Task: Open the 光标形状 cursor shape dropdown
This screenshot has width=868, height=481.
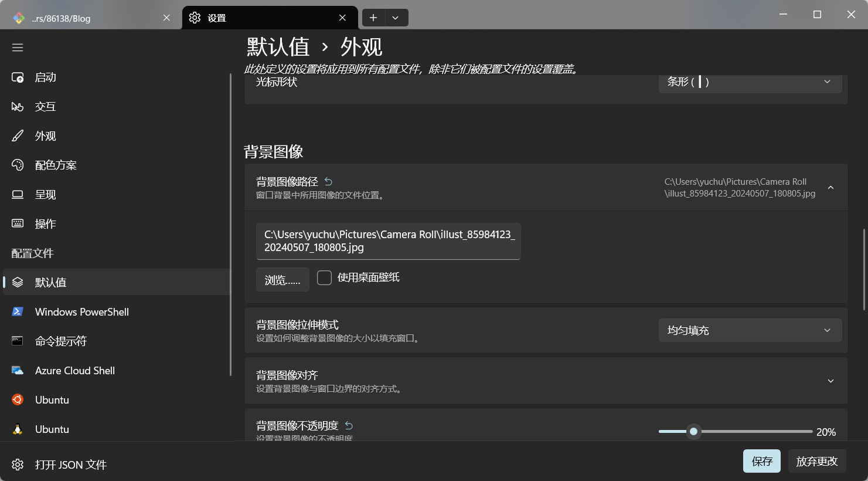Action: tap(750, 82)
